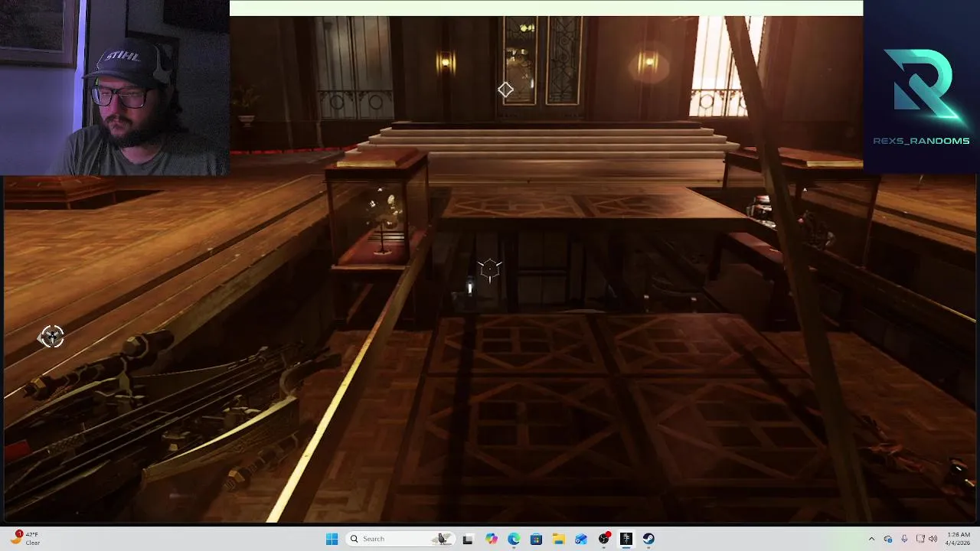Open the network tray icon
Viewport: 980px width, 551px height.
[920, 539]
